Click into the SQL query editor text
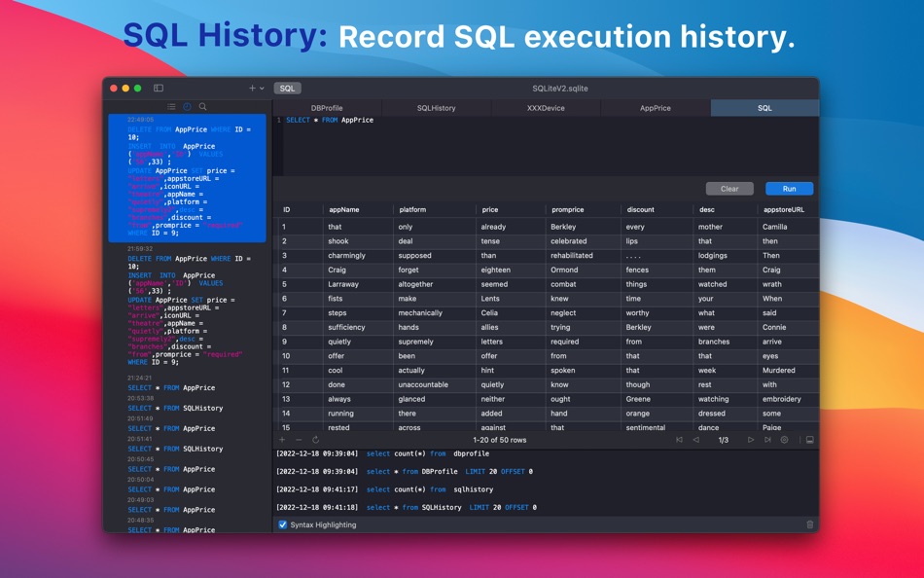 tap(330, 121)
